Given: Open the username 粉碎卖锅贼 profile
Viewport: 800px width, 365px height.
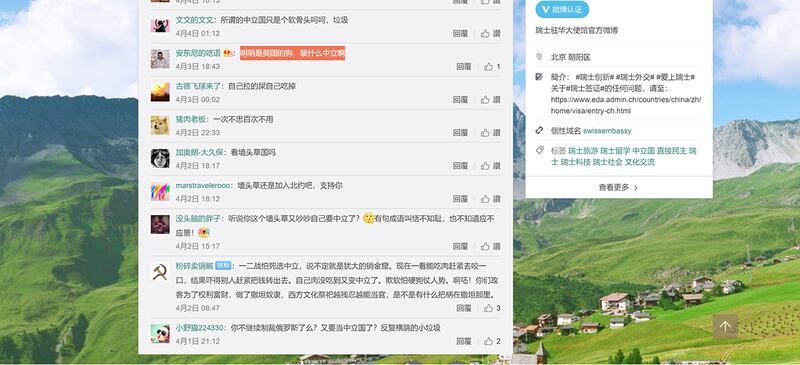Looking at the screenshot, I should (x=194, y=266).
